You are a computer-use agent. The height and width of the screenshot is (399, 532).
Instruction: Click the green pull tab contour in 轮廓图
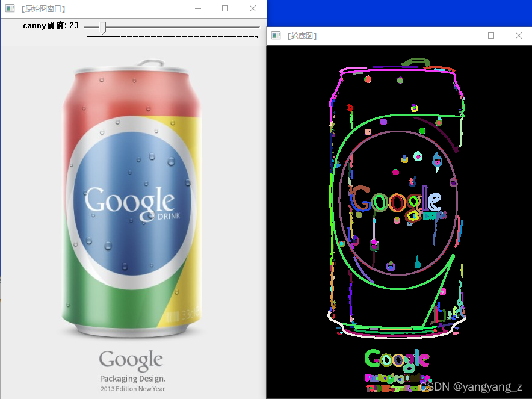[x=415, y=63]
